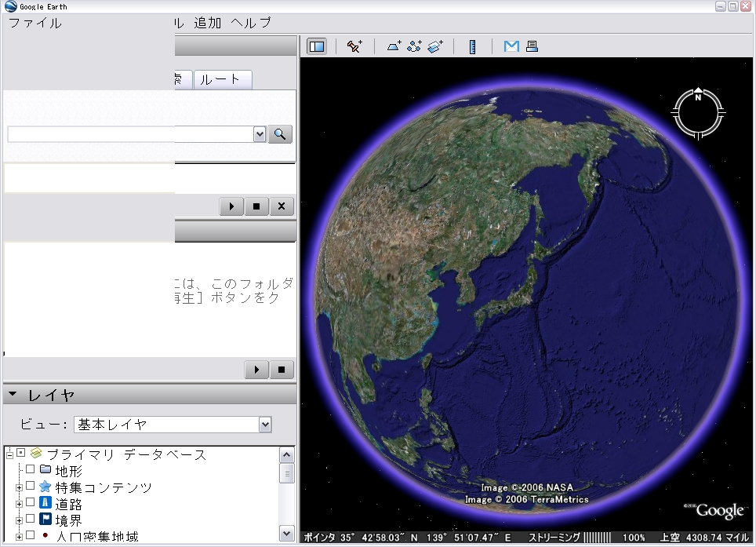The image size is (756, 547).
Task: Click the add image overlay icon
Action: click(x=435, y=46)
